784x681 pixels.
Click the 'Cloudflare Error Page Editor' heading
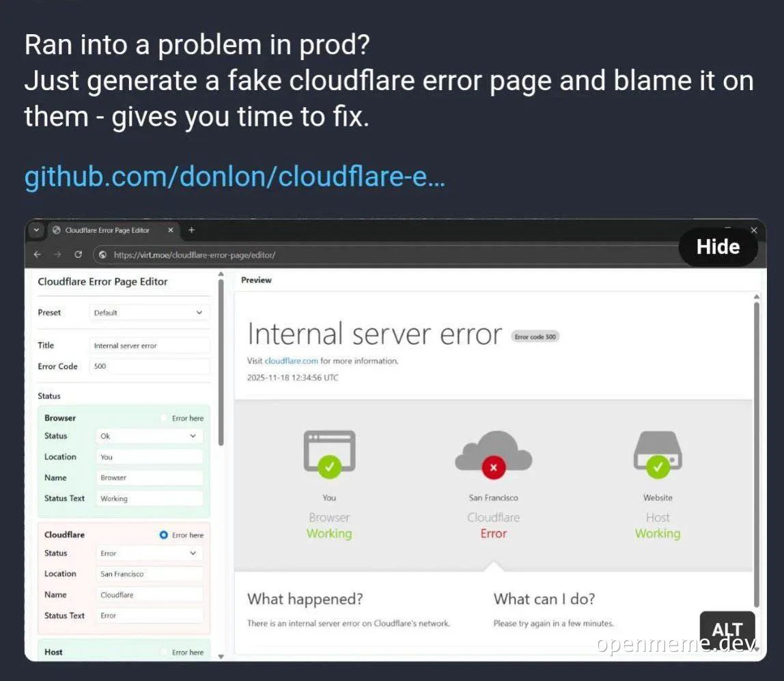[102, 281]
